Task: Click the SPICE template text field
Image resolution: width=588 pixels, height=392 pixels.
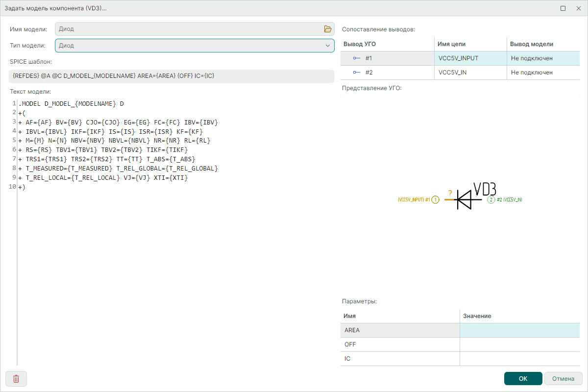Action: pyautogui.click(x=171, y=76)
